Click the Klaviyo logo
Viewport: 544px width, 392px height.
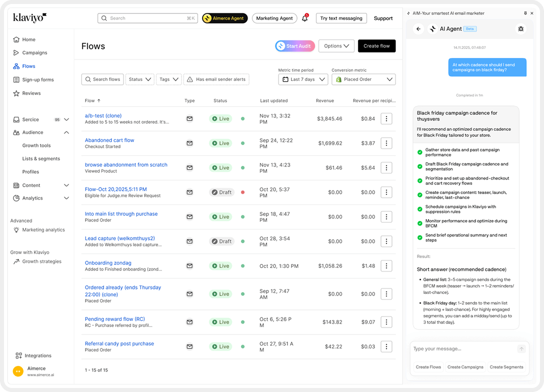tap(29, 17)
